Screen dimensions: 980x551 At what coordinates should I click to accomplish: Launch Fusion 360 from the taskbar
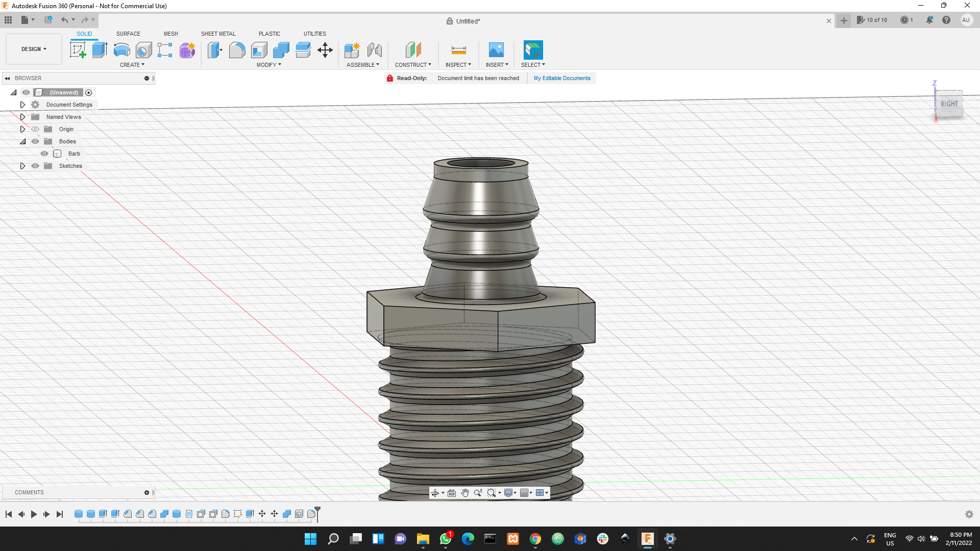(x=648, y=539)
